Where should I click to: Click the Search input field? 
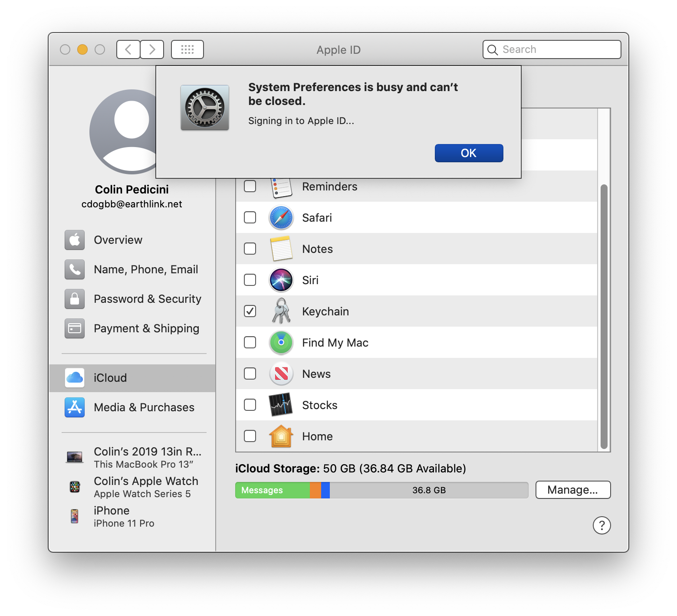click(552, 49)
